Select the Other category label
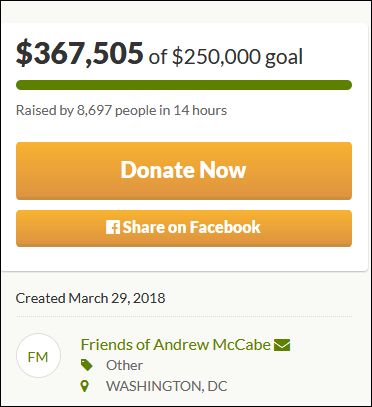Screen dimensions: 372x407 click(124, 366)
